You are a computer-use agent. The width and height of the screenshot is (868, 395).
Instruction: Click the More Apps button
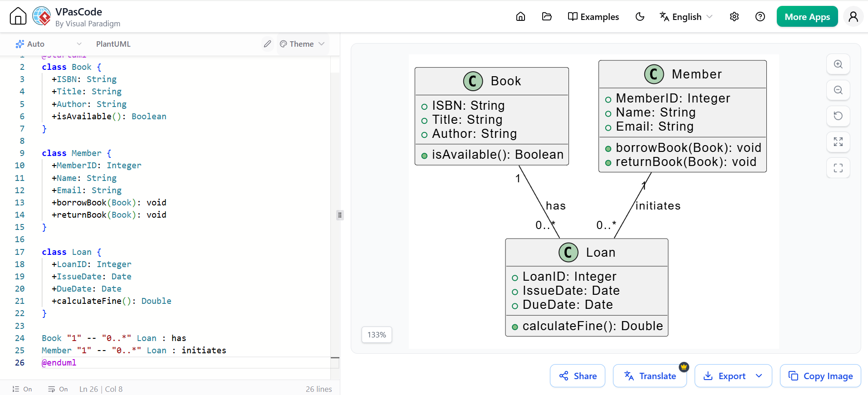[807, 17]
